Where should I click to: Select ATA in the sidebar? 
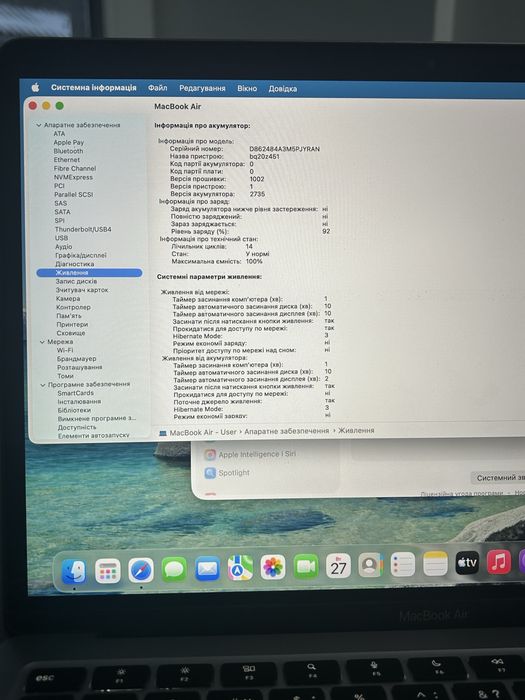59,133
